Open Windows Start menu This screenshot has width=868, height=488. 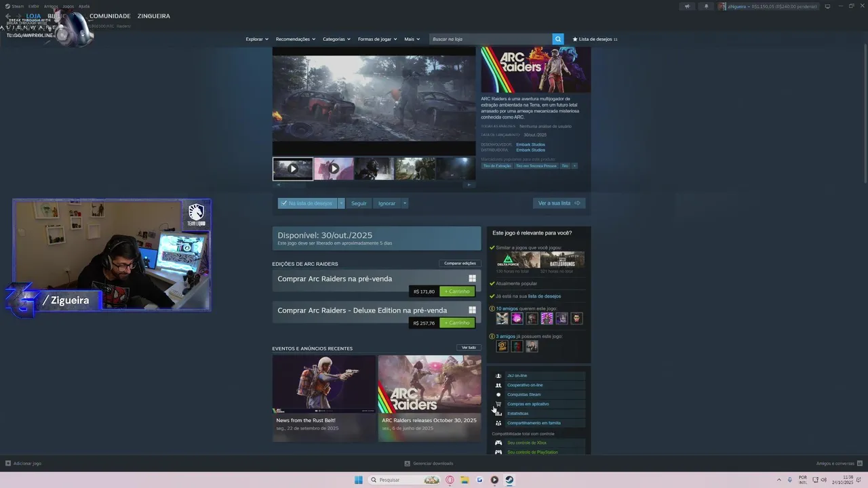(x=358, y=480)
